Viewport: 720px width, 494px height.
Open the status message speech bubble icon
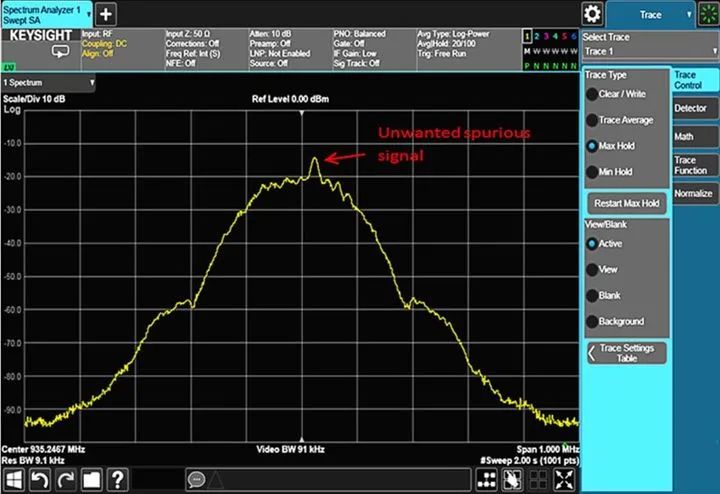pos(197,480)
